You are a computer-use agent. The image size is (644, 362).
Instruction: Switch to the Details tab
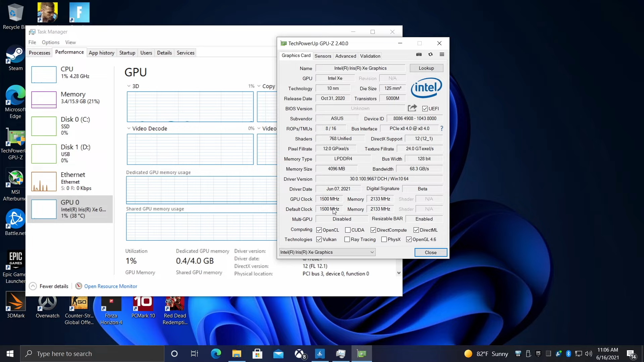pos(164,53)
